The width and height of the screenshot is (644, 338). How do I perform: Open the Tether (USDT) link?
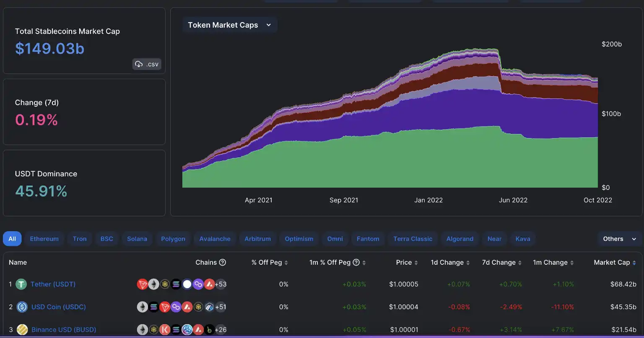pyautogui.click(x=53, y=284)
